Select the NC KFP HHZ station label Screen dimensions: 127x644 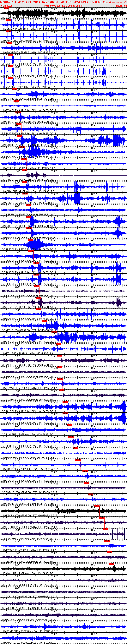click(x=29, y=18)
